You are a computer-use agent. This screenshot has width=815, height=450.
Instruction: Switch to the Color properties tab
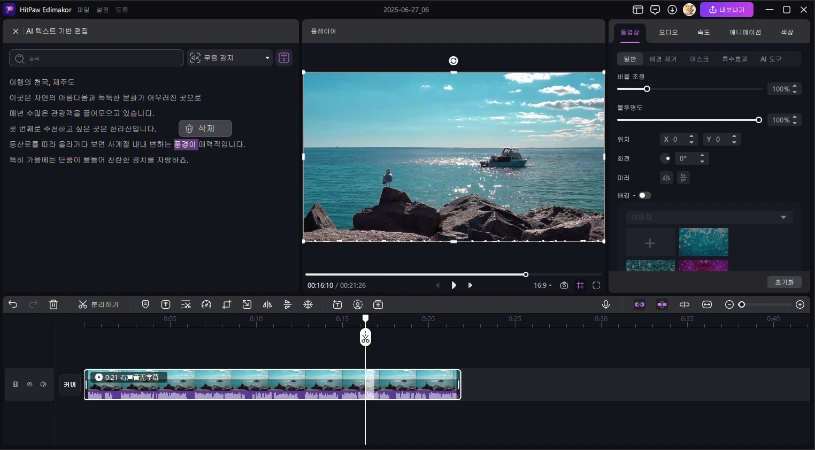[786, 32]
